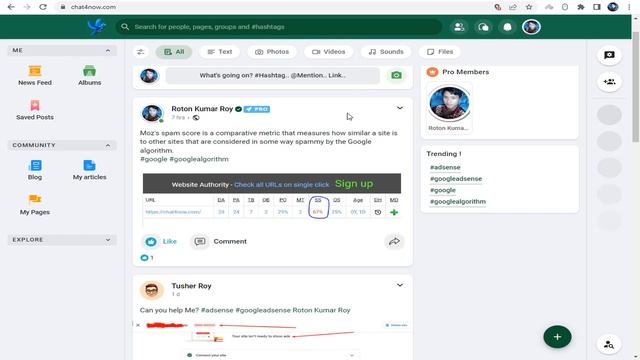Viewport: 640px width, 360px height.
Task: Click the green plus floating button
Action: (x=557, y=337)
